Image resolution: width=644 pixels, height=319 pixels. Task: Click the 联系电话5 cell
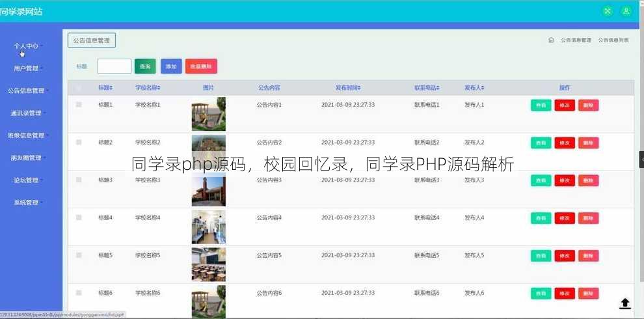pyautogui.click(x=427, y=255)
